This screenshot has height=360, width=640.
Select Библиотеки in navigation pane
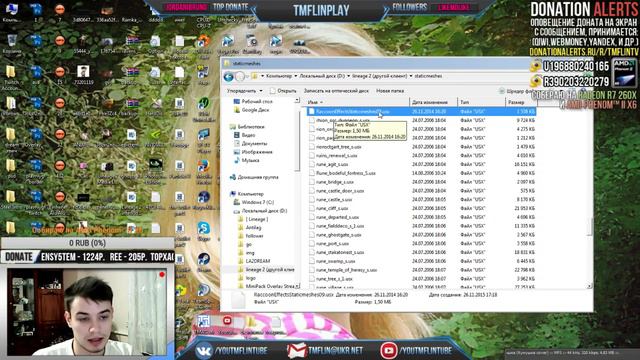[247, 127]
